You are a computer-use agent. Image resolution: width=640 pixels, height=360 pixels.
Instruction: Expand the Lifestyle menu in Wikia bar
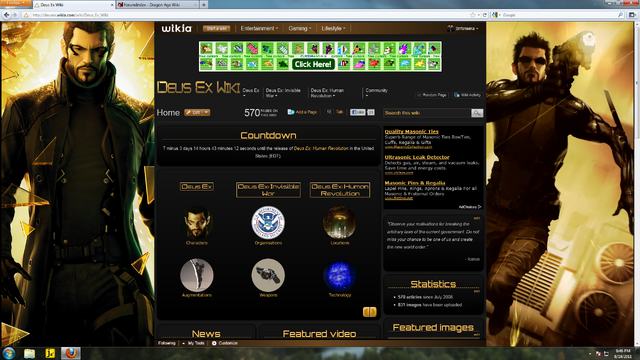coord(333,29)
